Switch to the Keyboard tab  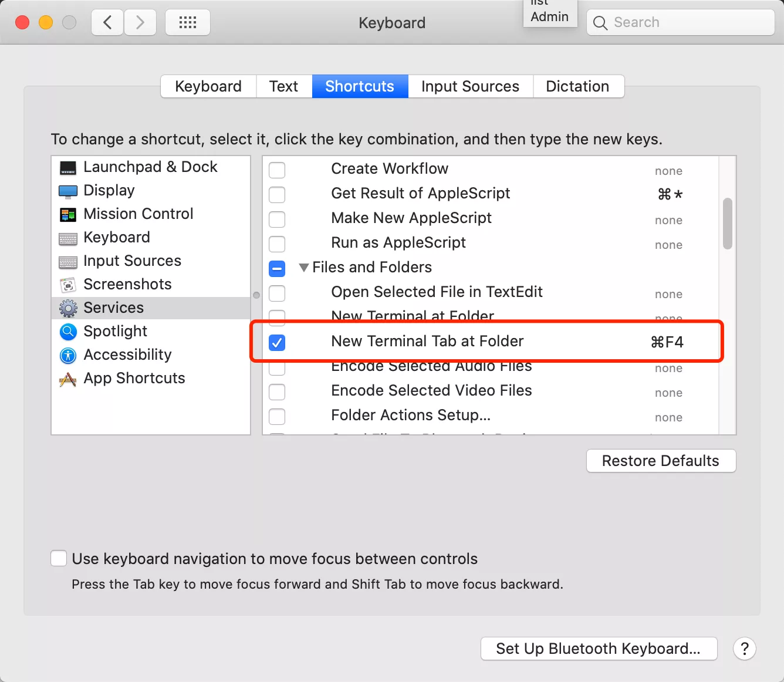[x=208, y=86]
